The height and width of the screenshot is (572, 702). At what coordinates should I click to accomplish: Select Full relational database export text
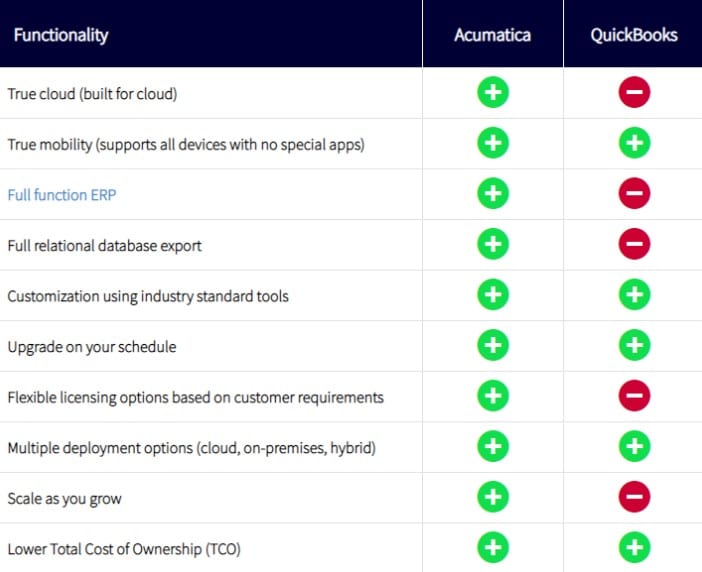pos(104,246)
